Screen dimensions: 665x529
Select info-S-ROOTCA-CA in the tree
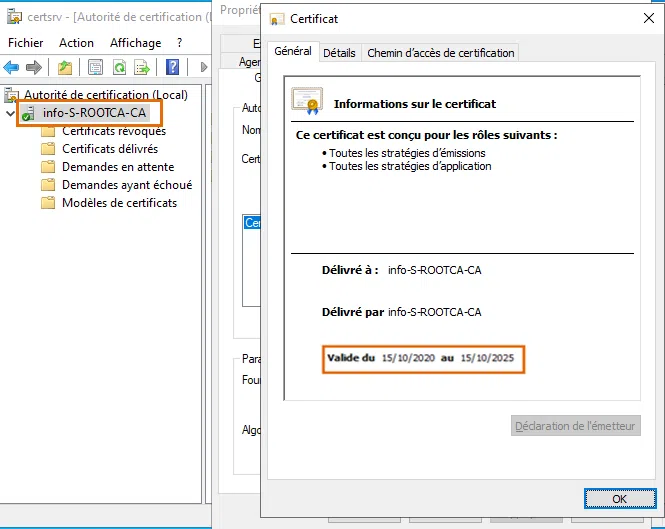tap(94, 113)
